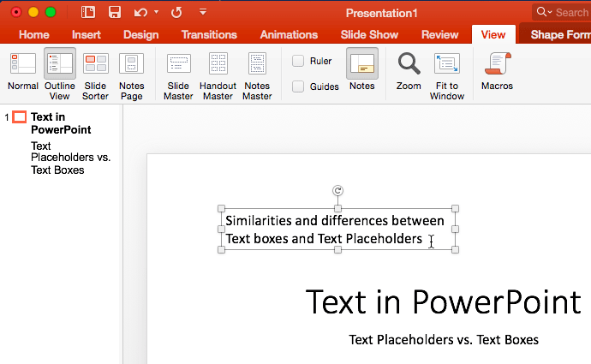Click slide 1 icon in outline
This screenshot has height=364, width=591.
pyautogui.click(x=20, y=117)
